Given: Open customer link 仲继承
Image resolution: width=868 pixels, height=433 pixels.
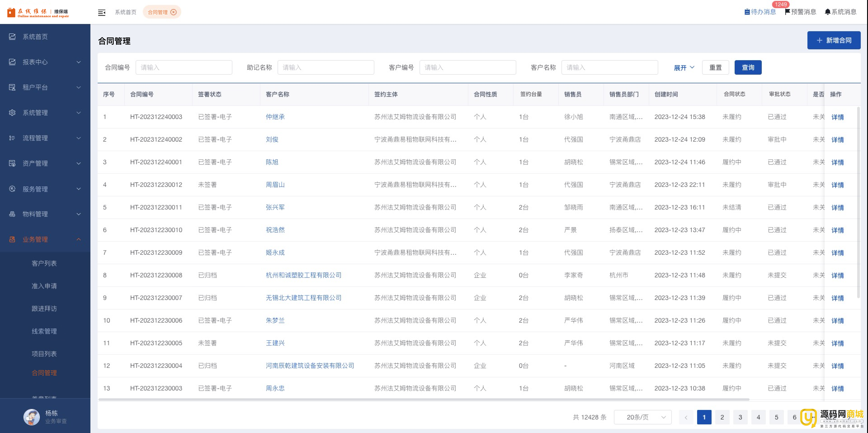Looking at the screenshot, I should point(275,117).
